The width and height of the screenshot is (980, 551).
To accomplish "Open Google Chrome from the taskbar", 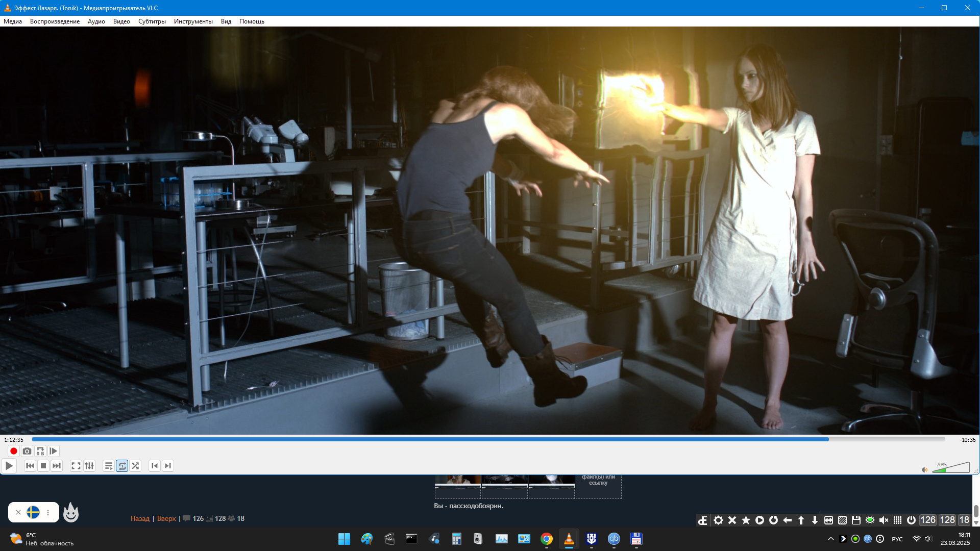I will coord(546,539).
